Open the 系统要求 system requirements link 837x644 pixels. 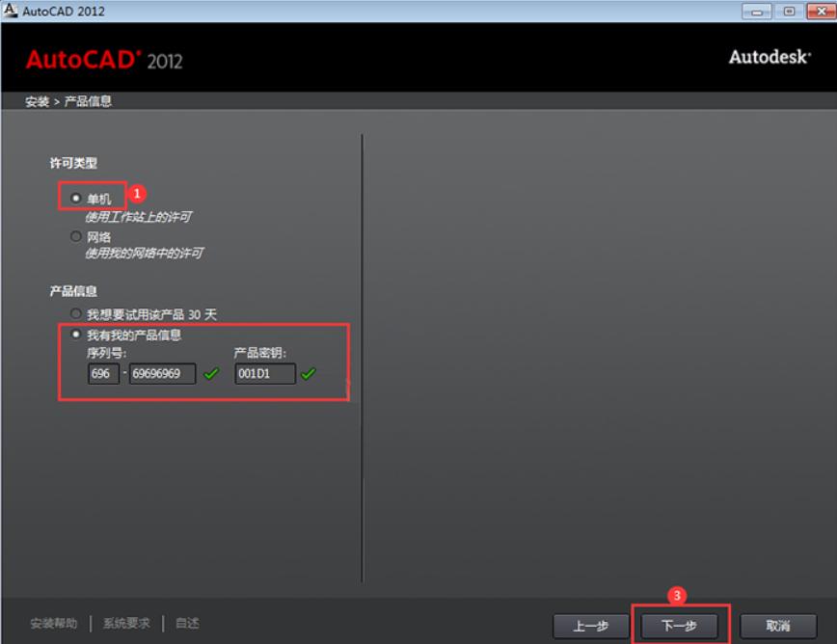click(126, 623)
